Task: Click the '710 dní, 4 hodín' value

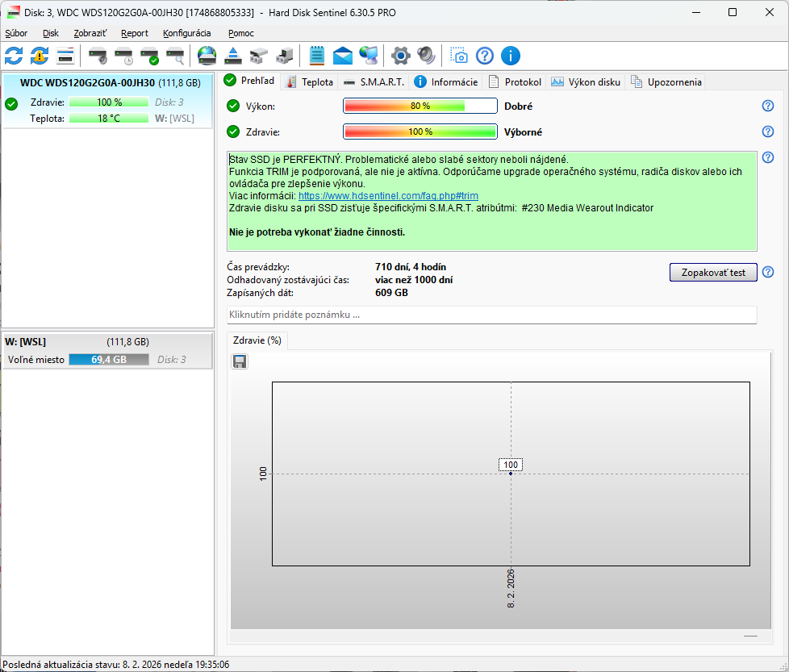Action: click(411, 267)
